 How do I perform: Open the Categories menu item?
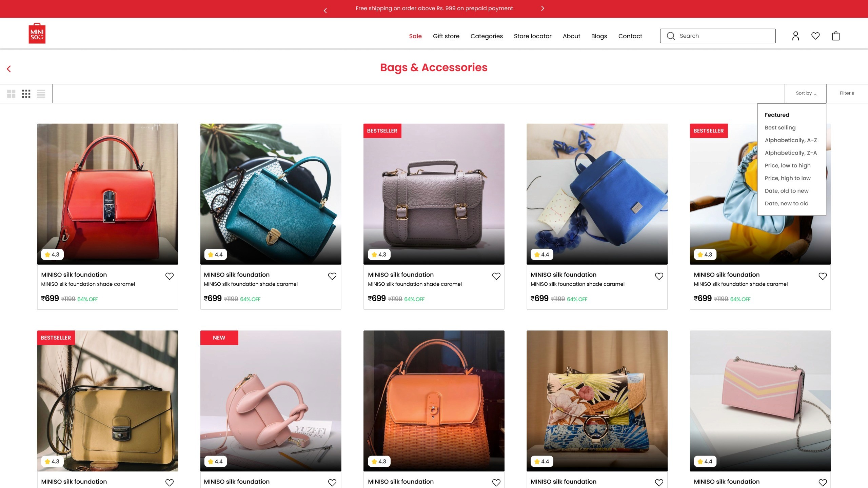(x=487, y=36)
